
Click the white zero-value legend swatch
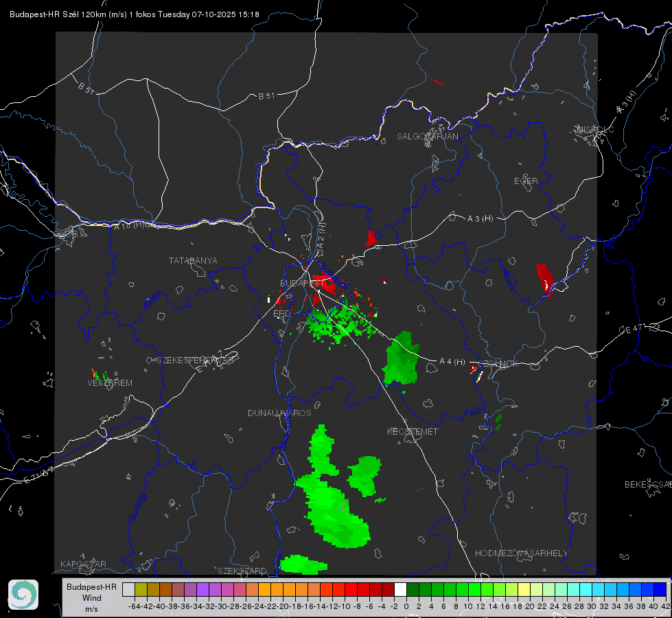[400, 589]
